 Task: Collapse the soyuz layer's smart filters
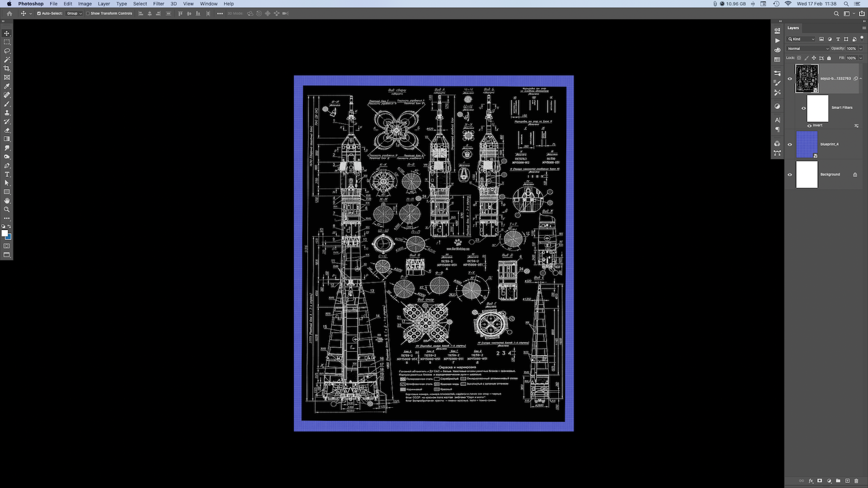click(x=861, y=79)
